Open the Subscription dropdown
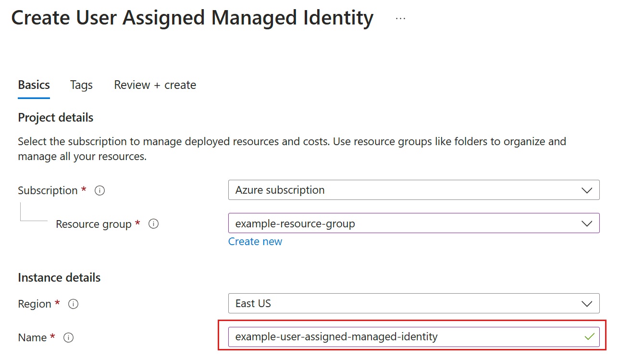The height and width of the screenshot is (360, 644). (413, 190)
